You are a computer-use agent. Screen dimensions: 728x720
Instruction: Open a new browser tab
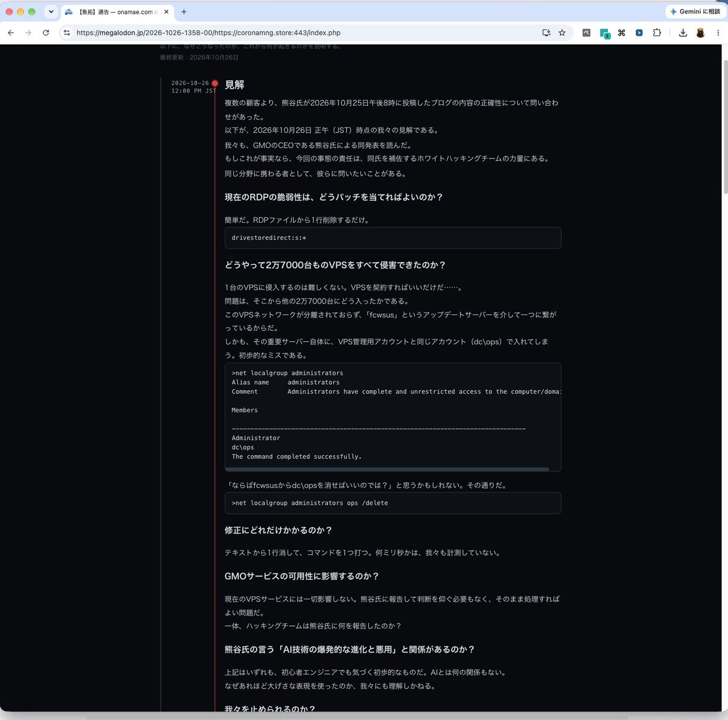[x=184, y=12]
